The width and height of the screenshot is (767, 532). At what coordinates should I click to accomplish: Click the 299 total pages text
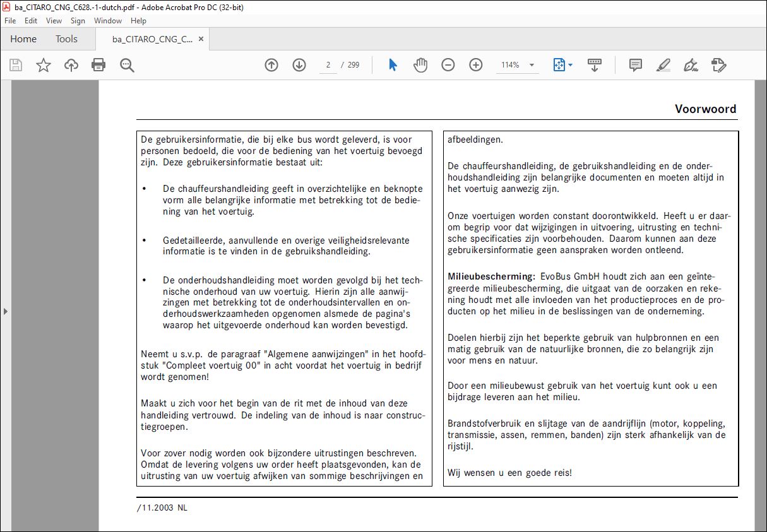tap(354, 65)
